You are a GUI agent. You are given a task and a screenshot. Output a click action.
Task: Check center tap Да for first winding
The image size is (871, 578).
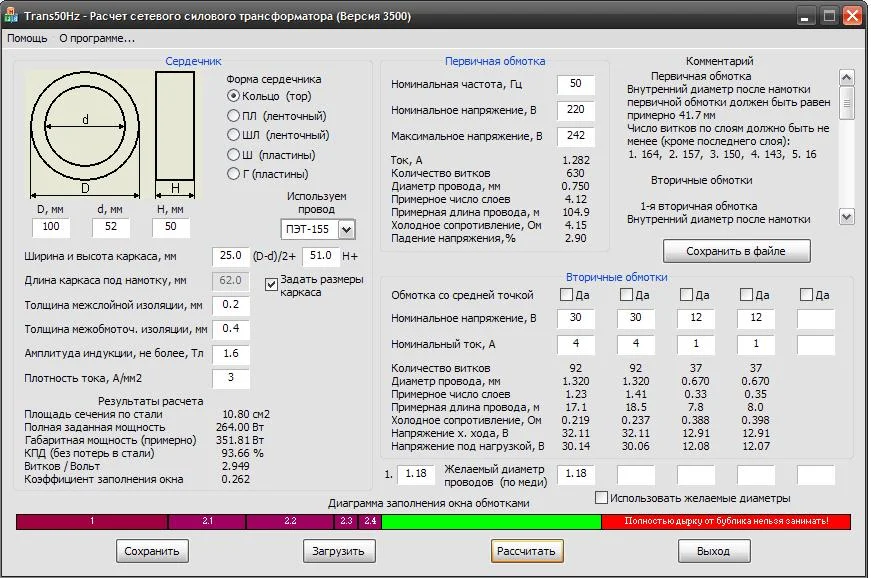point(567,295)
